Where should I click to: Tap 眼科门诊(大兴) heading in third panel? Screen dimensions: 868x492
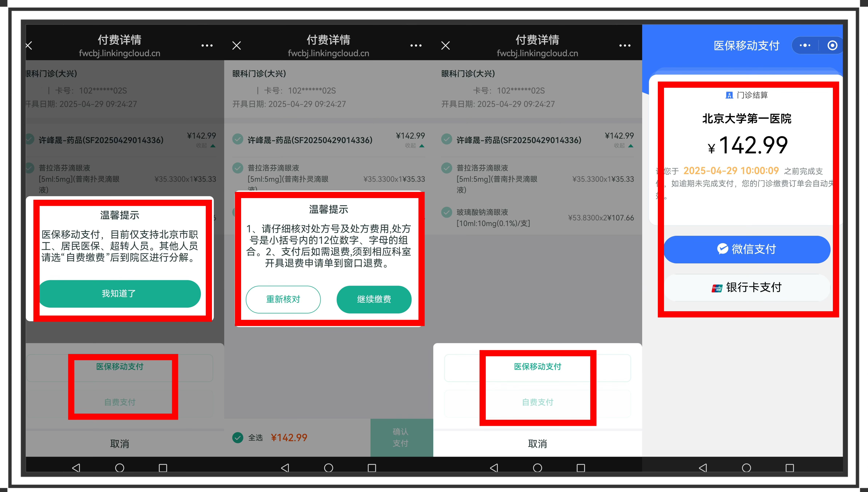point(468,73)
